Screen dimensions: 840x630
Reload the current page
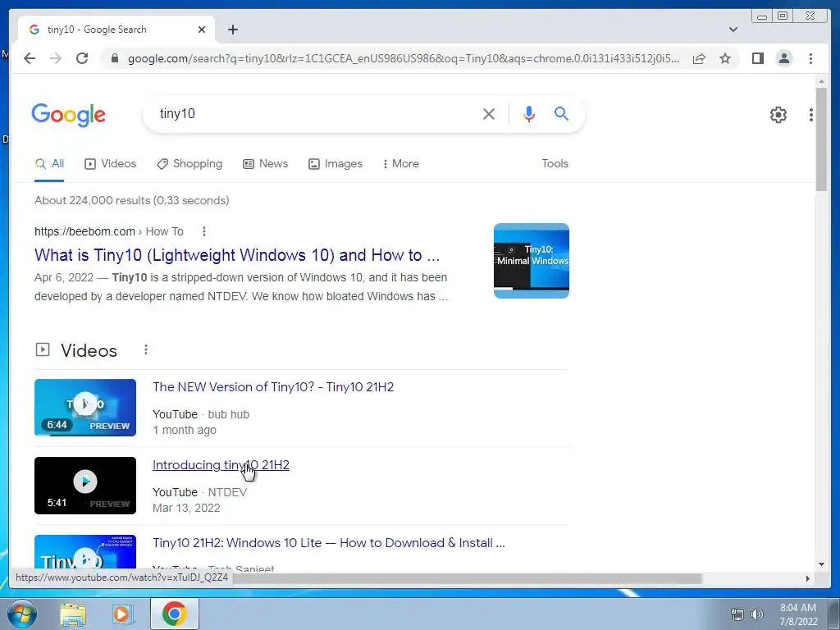pos(82,58)
